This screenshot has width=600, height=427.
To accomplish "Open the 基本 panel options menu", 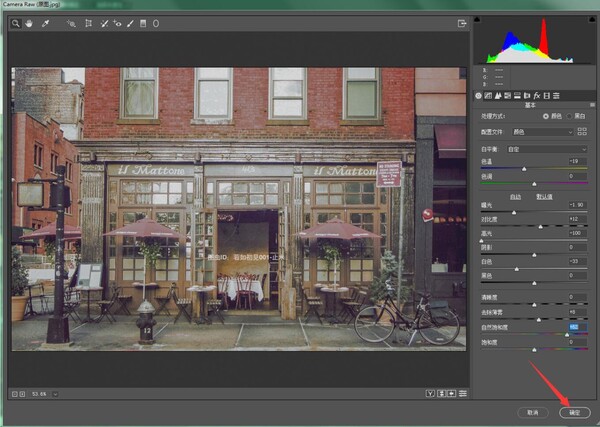I will click(x=592, y=105).
